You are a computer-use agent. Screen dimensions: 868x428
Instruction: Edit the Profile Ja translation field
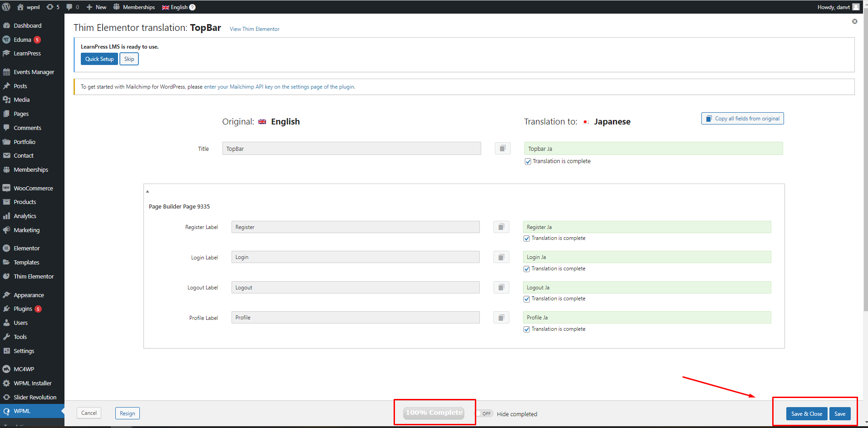(x=647, y=318)
